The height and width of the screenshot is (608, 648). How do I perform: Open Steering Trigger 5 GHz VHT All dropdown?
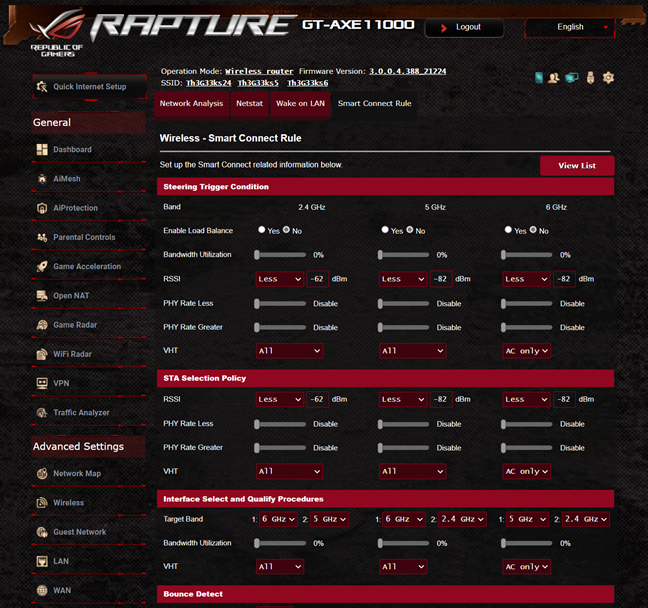click(x=412, y=351)
